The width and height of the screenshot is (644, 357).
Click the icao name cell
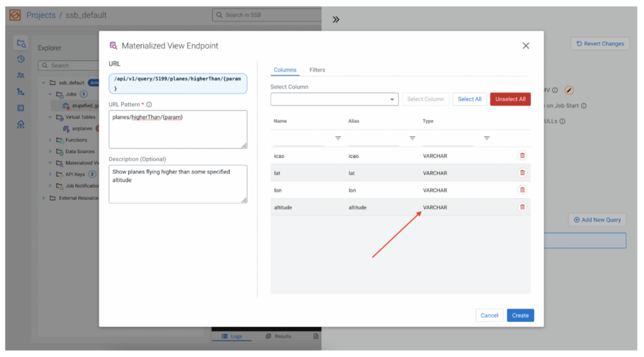click(x=279, y=156)
